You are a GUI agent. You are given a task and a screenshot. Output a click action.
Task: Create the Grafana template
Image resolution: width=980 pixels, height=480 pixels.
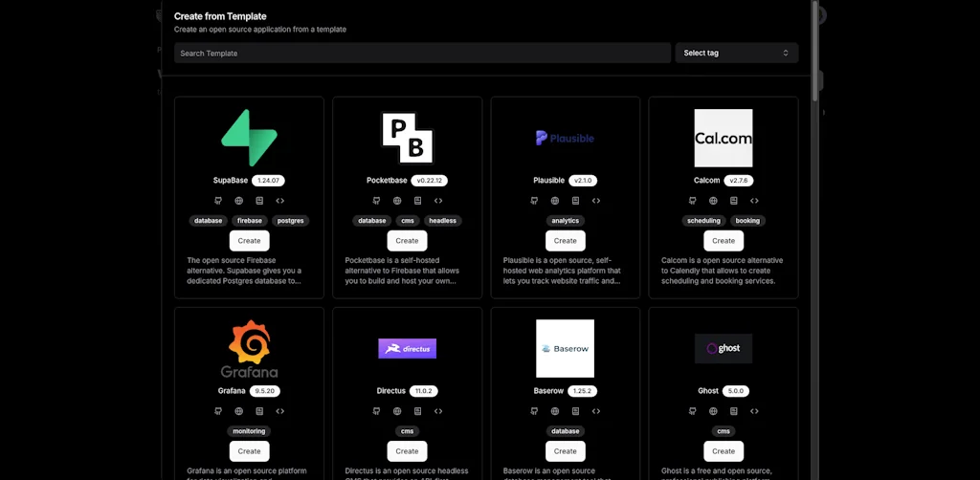[249, 451]
